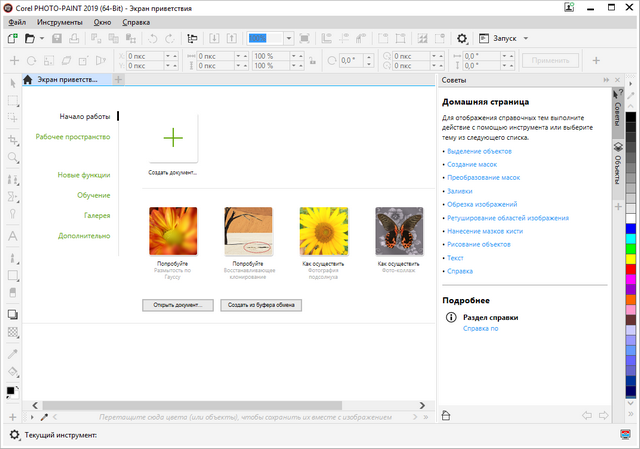The width and height of the screenshot is (640, 449).
Task: Click the plus icon to add new tab
Action: coord(119,79)
